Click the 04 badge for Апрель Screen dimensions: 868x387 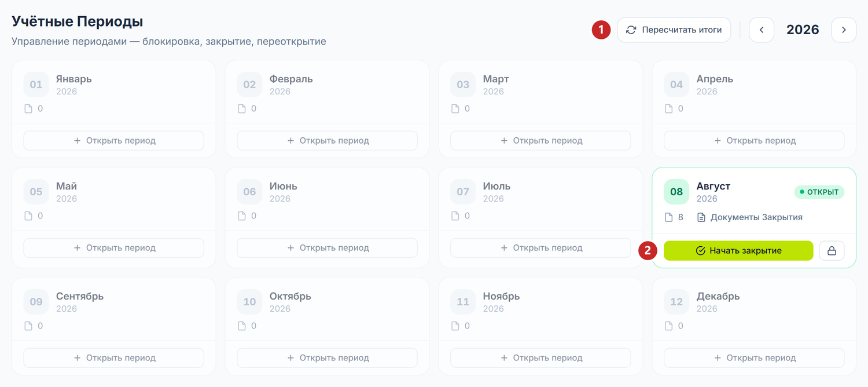pyautogui.click(x=676, y=85)
